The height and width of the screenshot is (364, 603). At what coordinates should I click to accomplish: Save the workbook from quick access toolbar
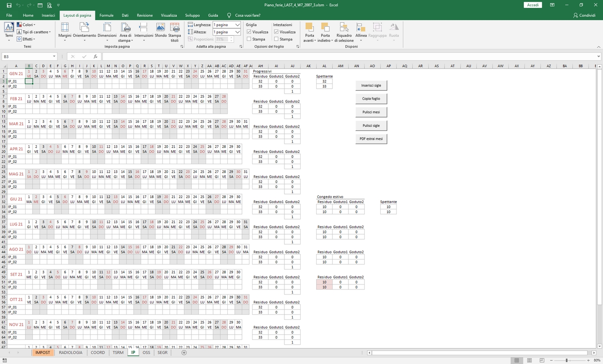(9, 5)
